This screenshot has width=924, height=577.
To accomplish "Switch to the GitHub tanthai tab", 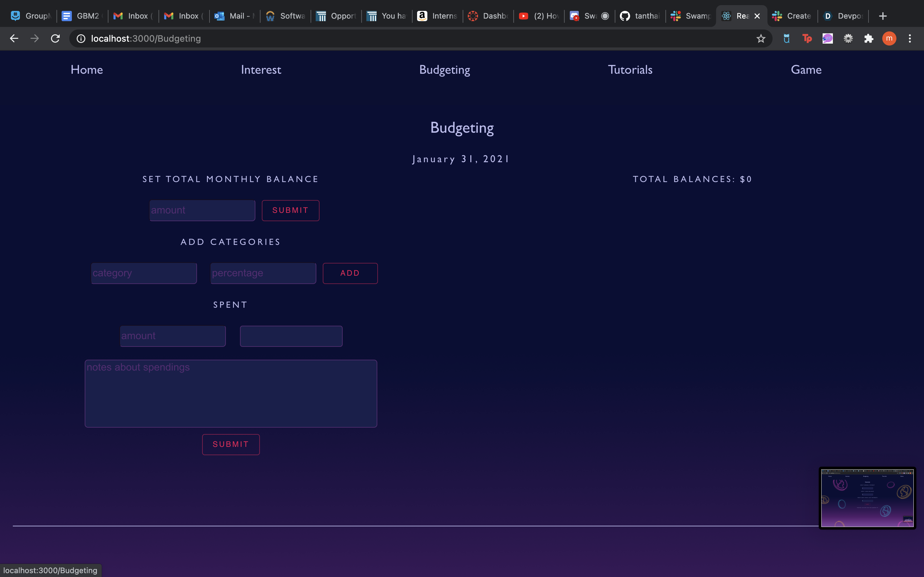I will [x=640, y=16].
